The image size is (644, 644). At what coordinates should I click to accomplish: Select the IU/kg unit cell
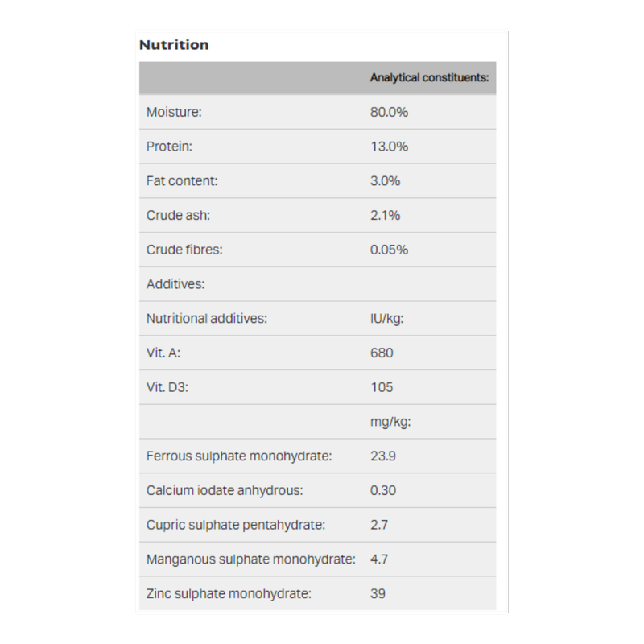[387, 319]
